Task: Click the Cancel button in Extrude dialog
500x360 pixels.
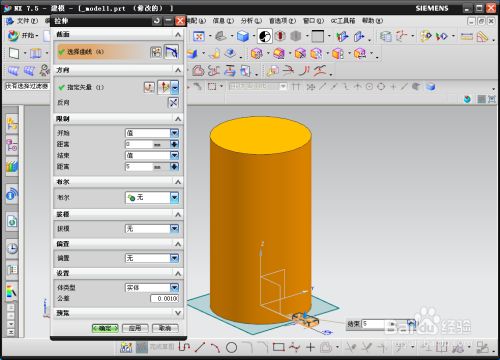Action: pyautogui.click(x=165, y=328)
